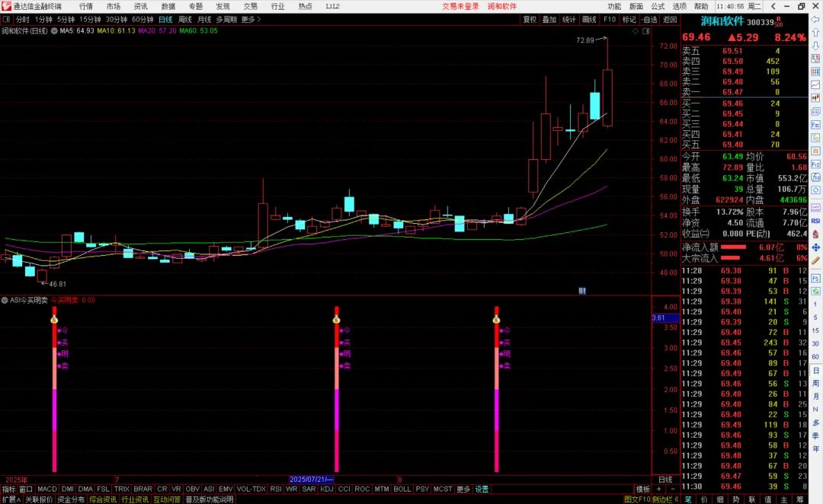Image resolution: width=823 pixels, height=504 pixels.
Task: Switch to 60-minute period in right sidebar
Action: click(815, 356)
